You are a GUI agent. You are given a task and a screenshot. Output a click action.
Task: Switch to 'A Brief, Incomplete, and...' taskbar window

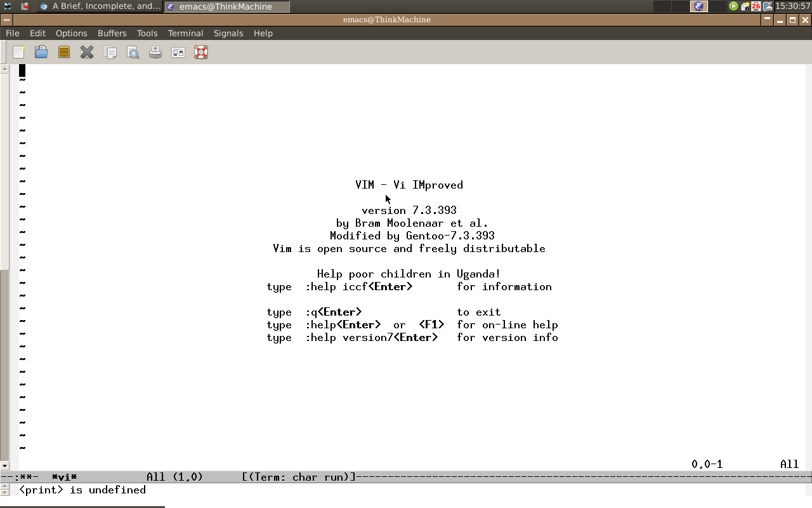click(x=100, y=6)
